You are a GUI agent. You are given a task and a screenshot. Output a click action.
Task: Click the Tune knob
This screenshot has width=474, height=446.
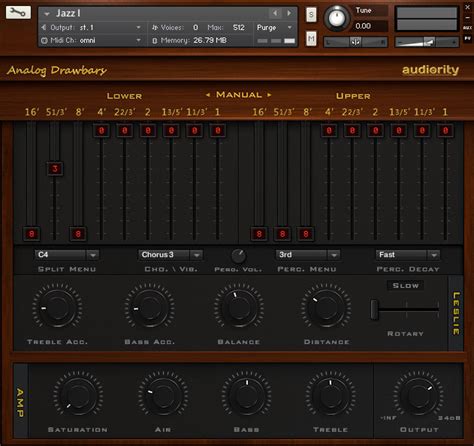[337, 17]
